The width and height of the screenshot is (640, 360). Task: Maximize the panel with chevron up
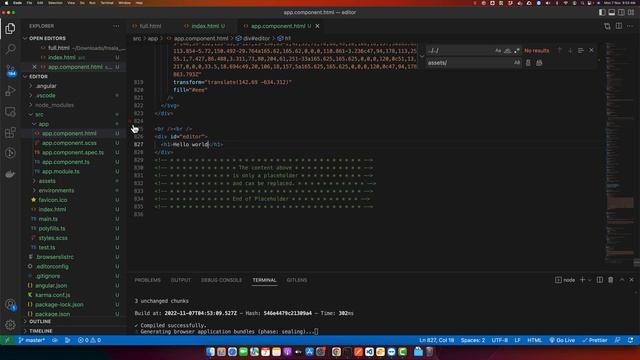coord(622,280)
